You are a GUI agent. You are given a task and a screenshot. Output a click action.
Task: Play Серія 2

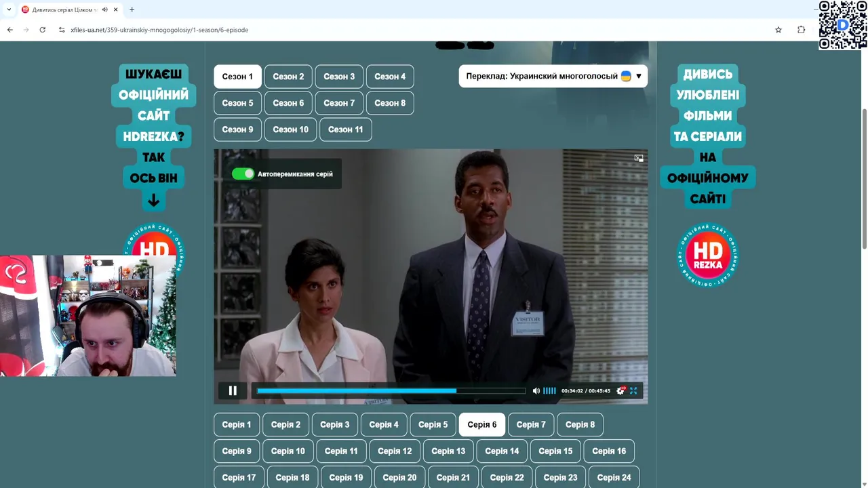point(285,424)
